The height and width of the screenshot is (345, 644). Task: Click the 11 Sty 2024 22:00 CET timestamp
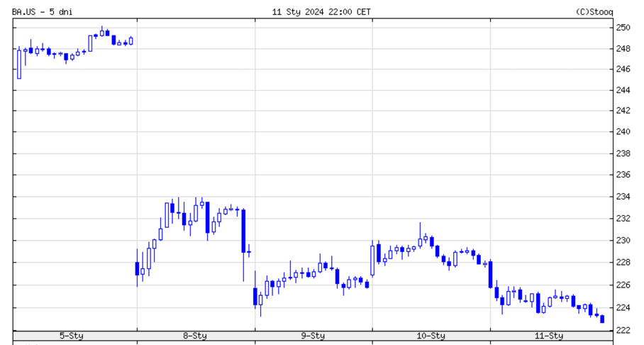pyautogui.click(x=321, y=11)
